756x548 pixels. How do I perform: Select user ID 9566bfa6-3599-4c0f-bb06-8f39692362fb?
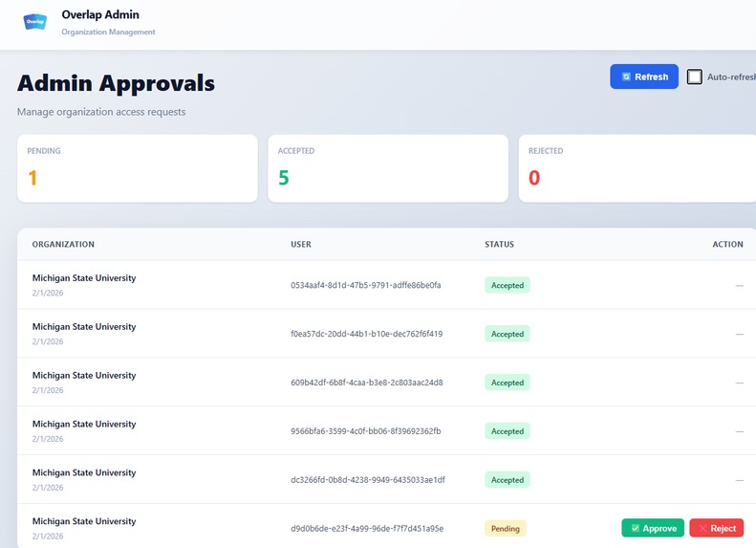click(x=365, y=431)
